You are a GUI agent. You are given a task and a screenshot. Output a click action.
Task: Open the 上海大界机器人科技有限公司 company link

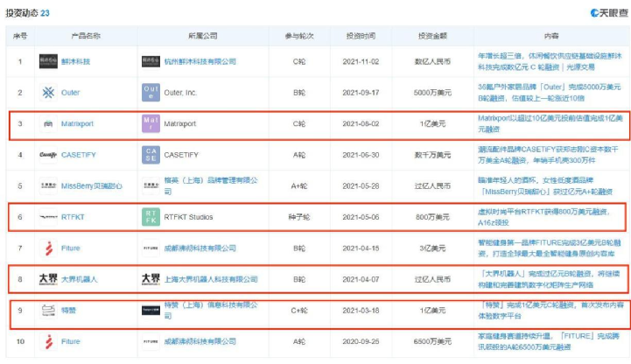click(211, 279)
